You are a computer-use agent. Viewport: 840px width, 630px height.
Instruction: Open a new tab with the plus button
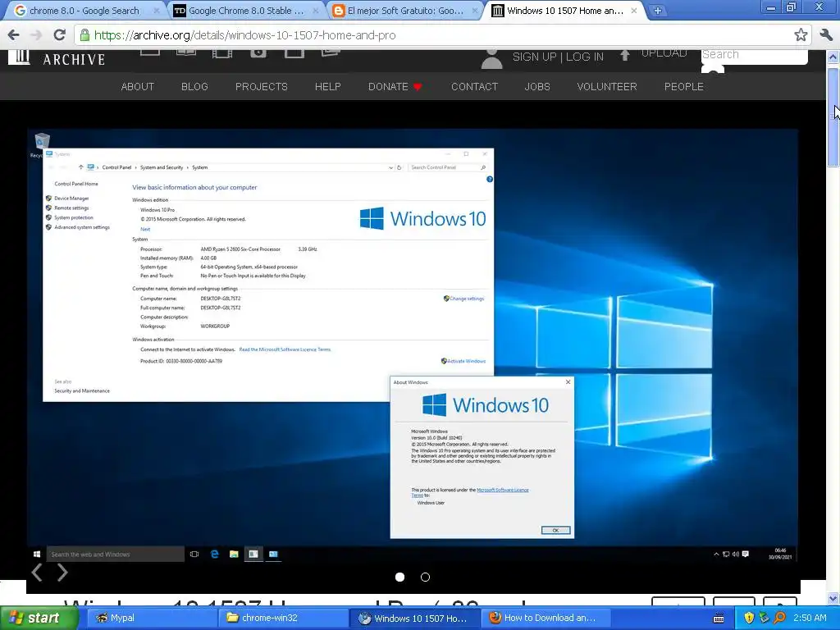(657, 11)
